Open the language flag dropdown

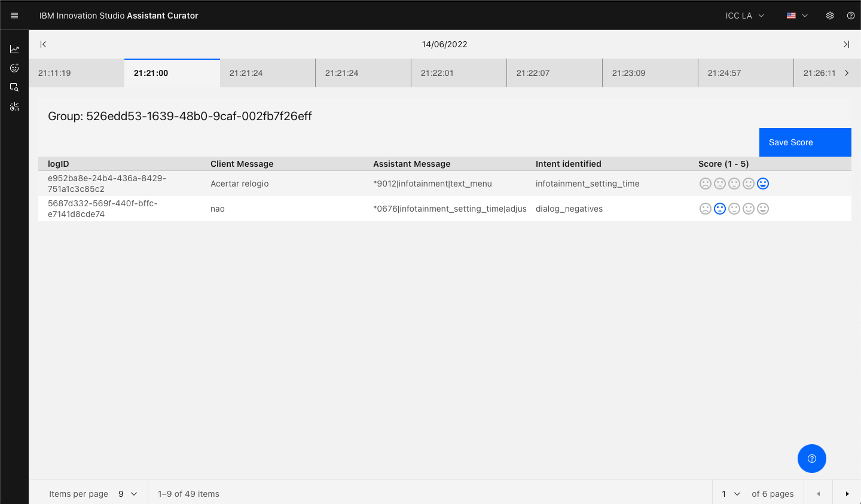coord(796,16)
